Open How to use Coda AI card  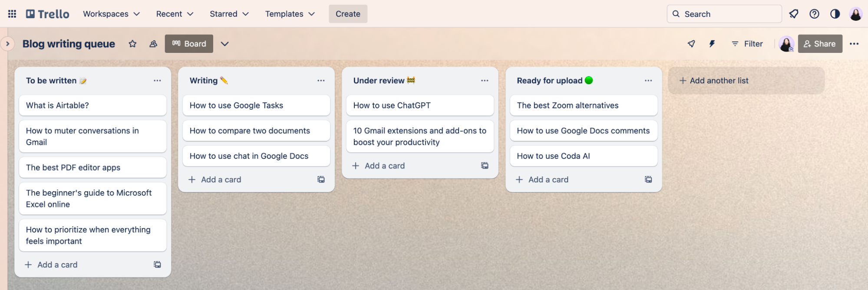click(x=584, y=156)
